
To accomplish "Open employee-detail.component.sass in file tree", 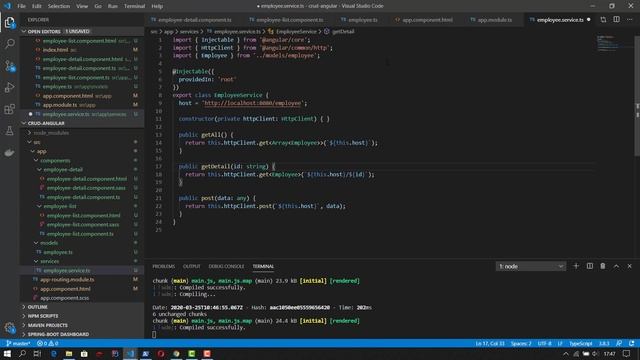I will tap(86, 188).
